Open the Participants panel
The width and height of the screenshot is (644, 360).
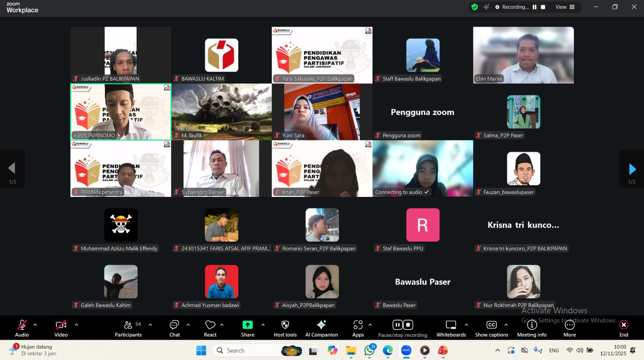pyautogui.click(x=128, y=328)
